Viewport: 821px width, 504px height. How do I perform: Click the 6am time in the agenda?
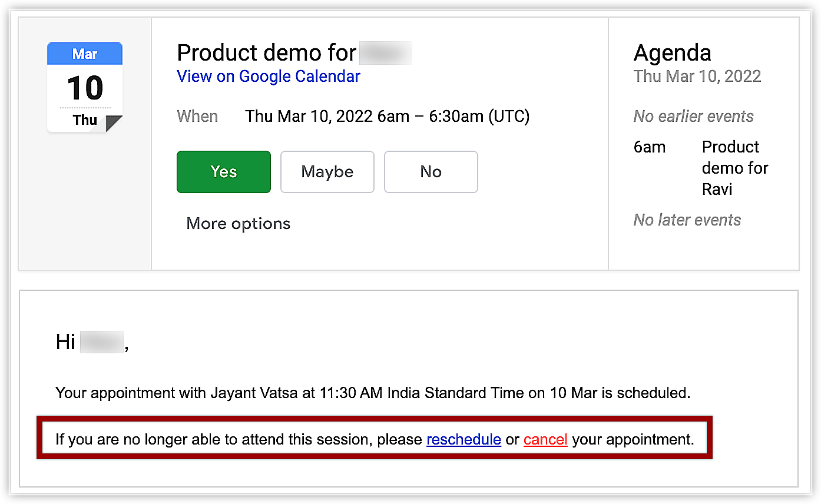(x=650, y=147)
